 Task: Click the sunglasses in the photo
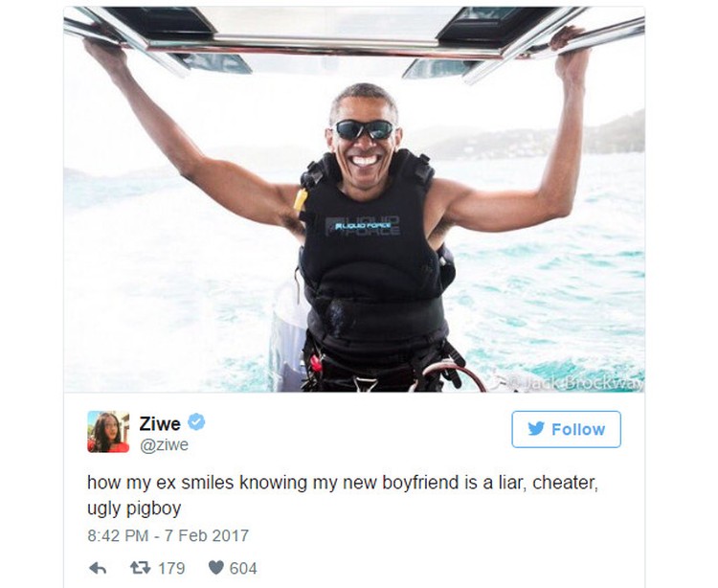[364, 129]
